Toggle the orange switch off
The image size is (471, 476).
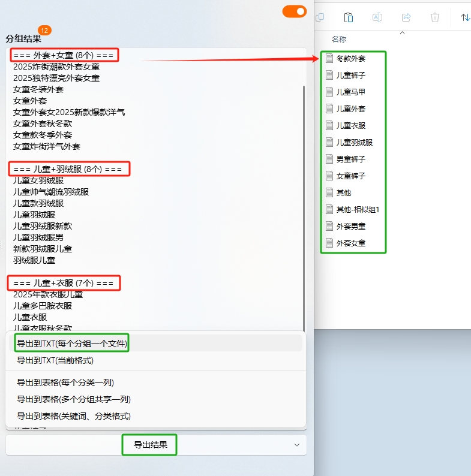tap(294, 11)
